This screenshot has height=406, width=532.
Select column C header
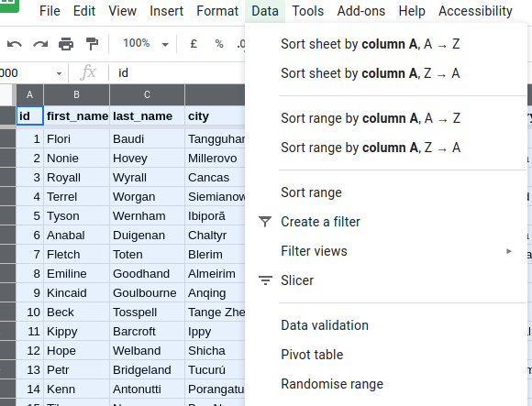pyautogui.click(x=148, y=95)
